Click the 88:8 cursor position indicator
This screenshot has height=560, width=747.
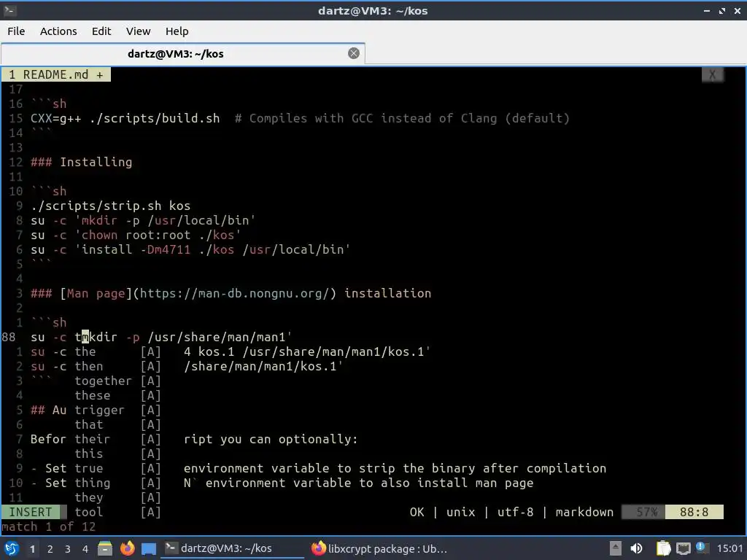(694, 513)
